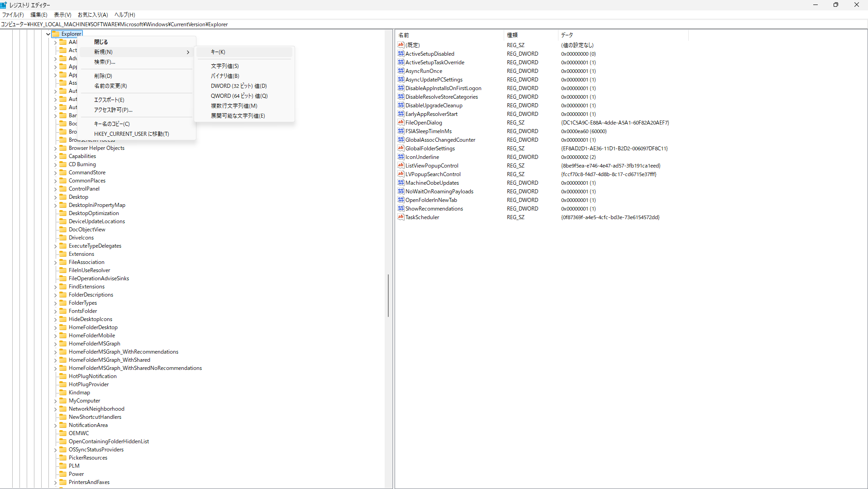
Task: Click the ShowRecommendations DWORD value icon
Action: [x=401, y=209]
